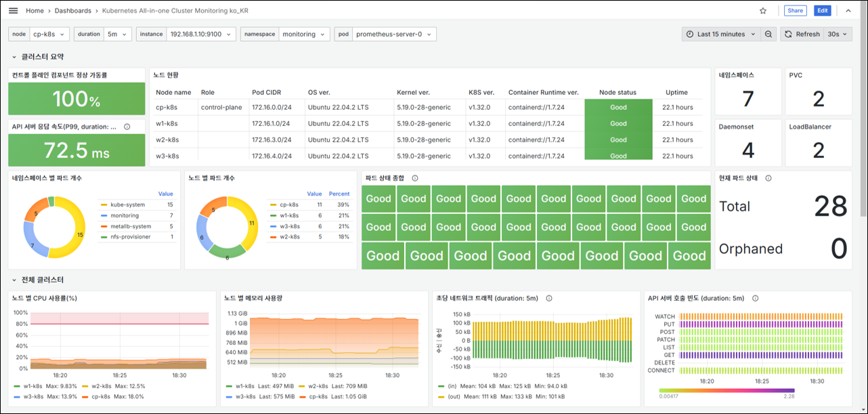Click the blue Edit button
The width and height of the screenshot is (868, 414).
tap(822, 11)
